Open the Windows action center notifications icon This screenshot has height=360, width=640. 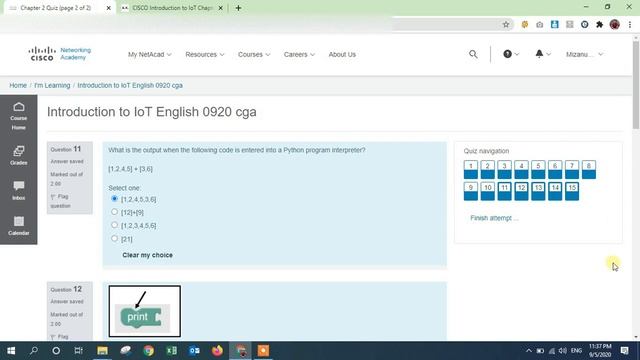tap(624, 351)
